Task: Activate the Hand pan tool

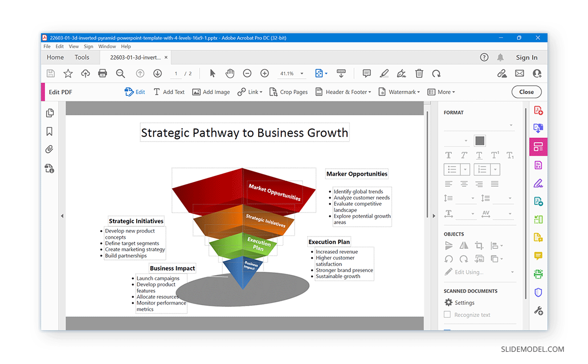Action: 230,73
